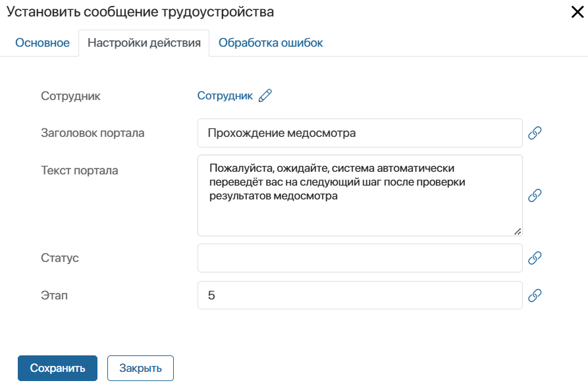Click the Закрыть button

click(140, 368)
